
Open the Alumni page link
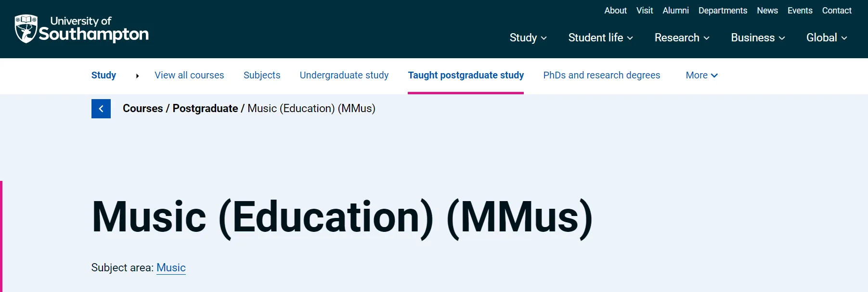675,11
